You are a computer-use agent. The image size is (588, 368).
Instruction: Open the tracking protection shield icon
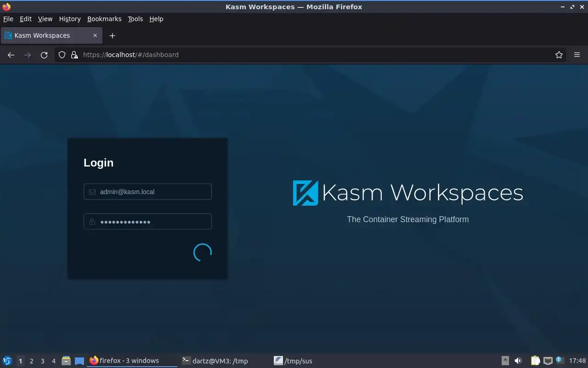click(x=62, y=55)
